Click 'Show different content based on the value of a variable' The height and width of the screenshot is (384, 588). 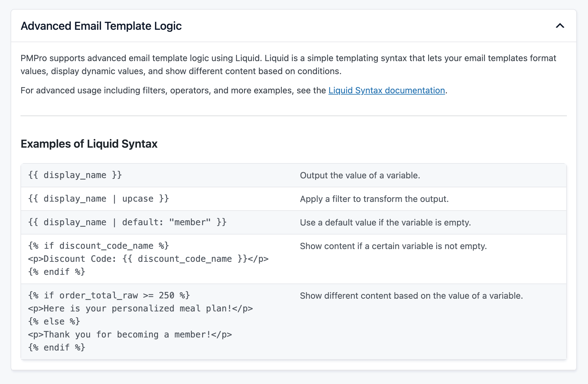click(x=411, y=295)
